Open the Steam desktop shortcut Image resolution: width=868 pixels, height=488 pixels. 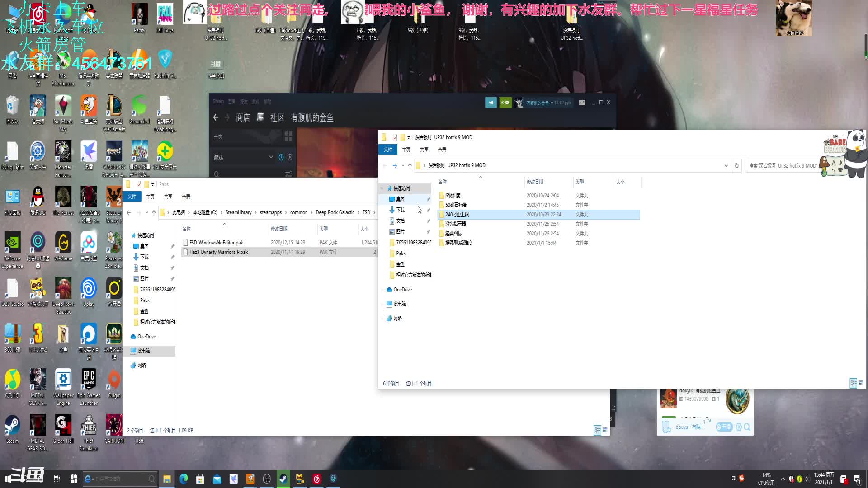coord(12,429)
